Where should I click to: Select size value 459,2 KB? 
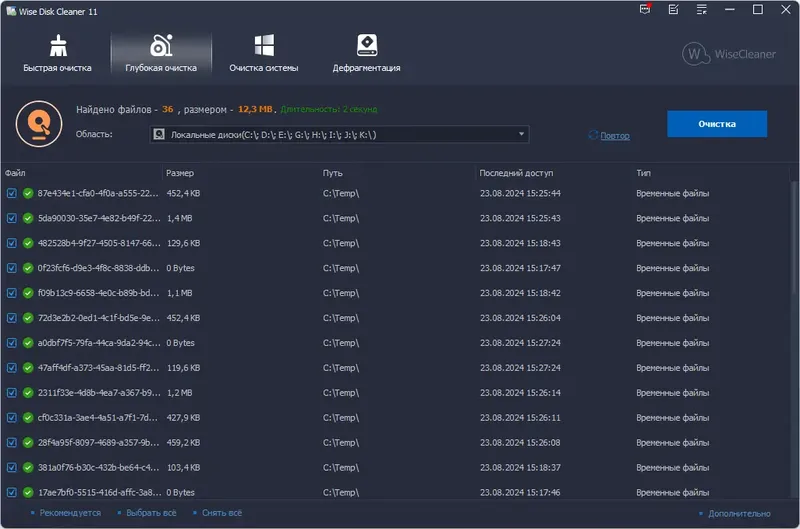[x=183, y=443]
